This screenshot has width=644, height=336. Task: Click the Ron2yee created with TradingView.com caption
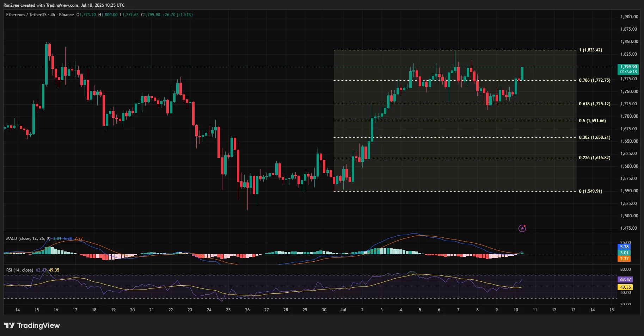63,5
